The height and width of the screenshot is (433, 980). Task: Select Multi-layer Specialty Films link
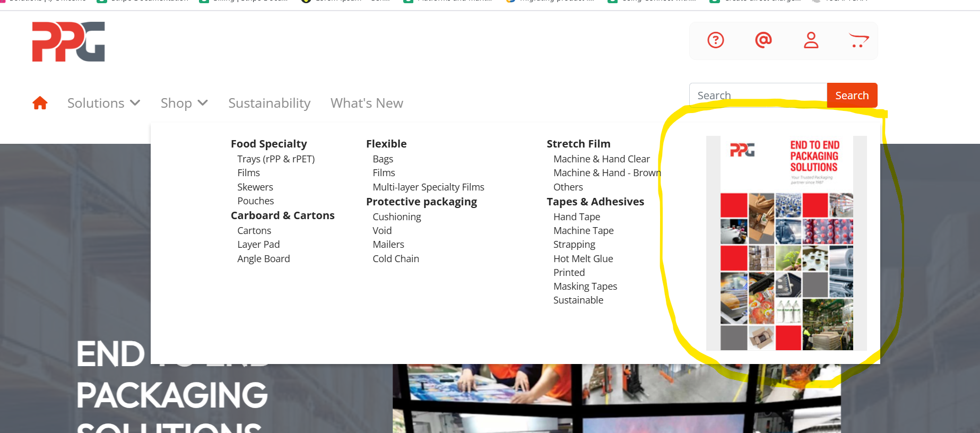428,187
